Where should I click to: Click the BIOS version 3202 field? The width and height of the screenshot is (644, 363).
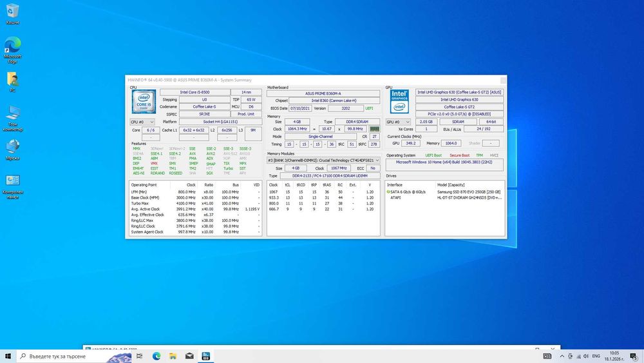coord(345,108)
